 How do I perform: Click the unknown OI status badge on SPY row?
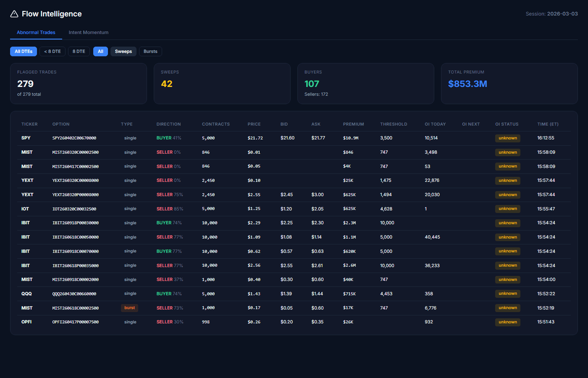pos(507,138)
